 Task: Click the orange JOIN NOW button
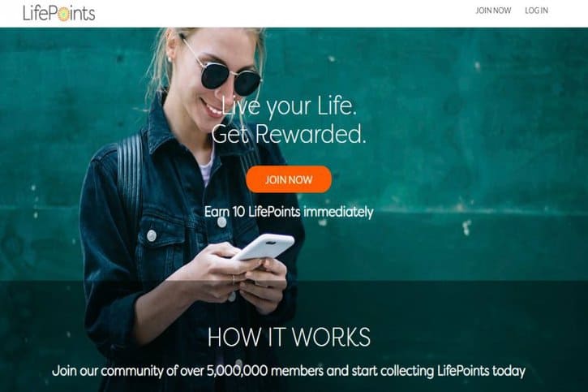pyautogui.click(x=289, y=179)
